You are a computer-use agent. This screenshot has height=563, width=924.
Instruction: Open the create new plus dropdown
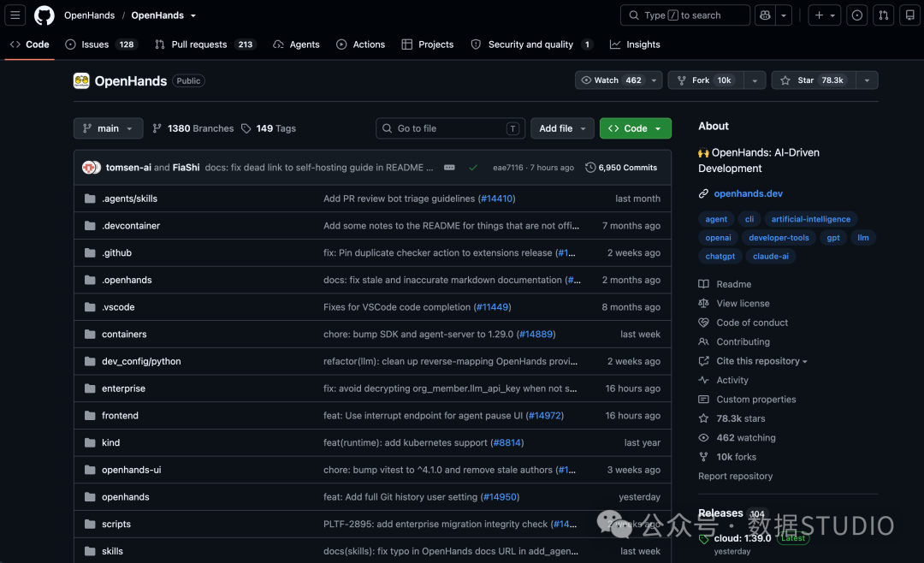point(825,15)
